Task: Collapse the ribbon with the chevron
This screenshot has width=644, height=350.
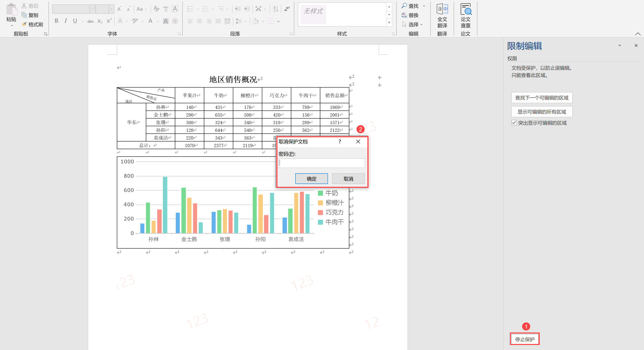Action: pos(638,34)
